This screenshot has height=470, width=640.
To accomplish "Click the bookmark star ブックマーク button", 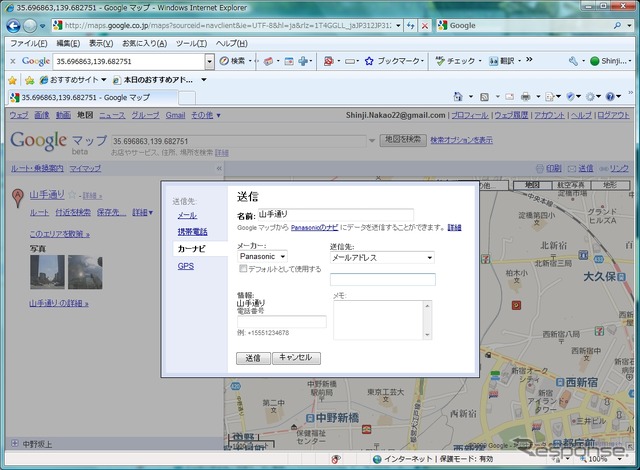I will point(394,61).
